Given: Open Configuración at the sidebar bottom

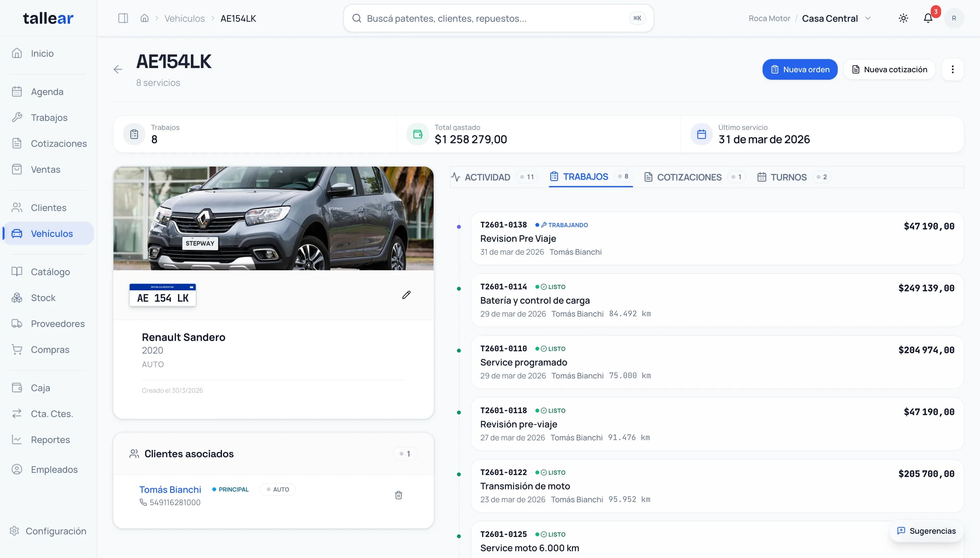Looking at the screenshot, I should (x=55, y=531).
